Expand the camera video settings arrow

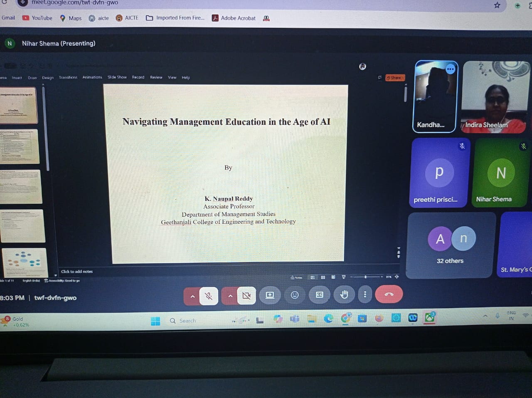coord(230,296)
